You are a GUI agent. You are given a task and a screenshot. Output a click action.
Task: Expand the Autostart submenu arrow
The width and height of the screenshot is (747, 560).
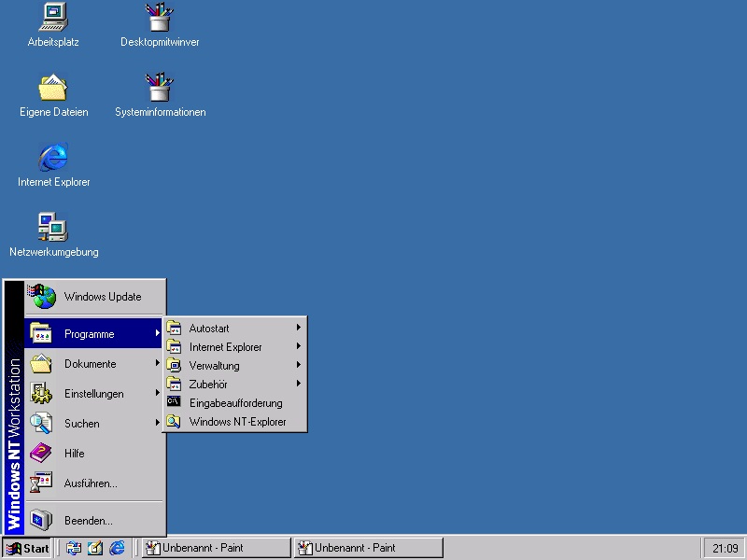click(x=299, y=328)
